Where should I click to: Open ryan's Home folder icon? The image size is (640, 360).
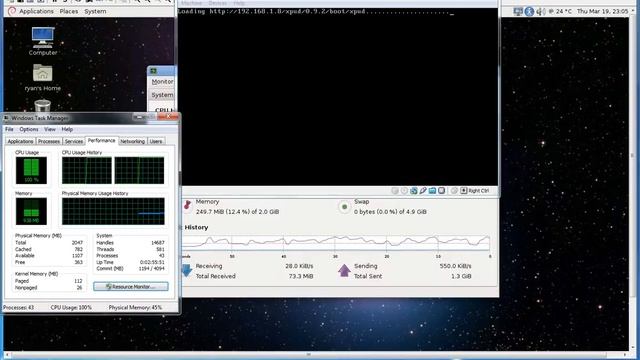click(42, 73)
